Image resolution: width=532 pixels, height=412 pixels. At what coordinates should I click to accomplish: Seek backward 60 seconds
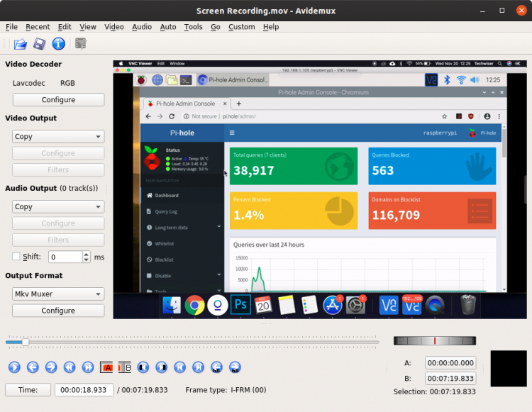point(216,367)
